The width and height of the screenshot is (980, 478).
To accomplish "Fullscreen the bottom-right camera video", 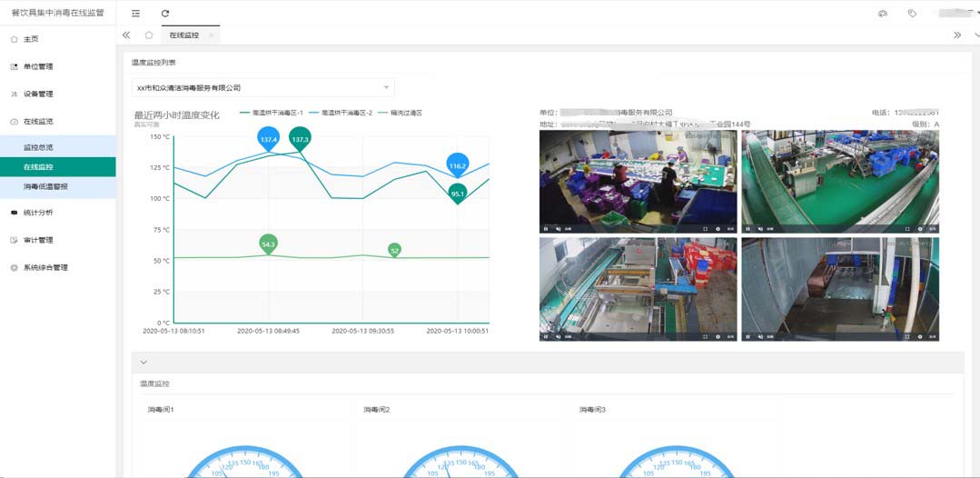I will (x=906, y=336).
